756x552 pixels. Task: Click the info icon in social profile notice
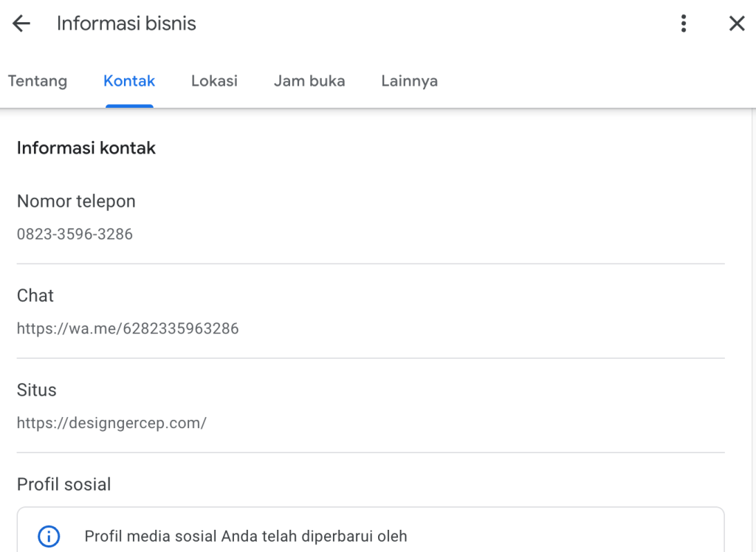[x=48, y=537]
